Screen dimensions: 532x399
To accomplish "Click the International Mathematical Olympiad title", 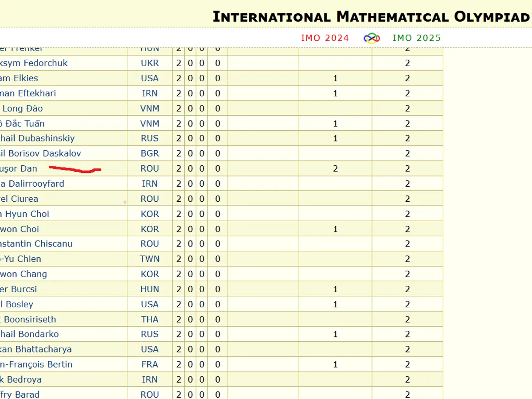I will (x=372, y=17).
